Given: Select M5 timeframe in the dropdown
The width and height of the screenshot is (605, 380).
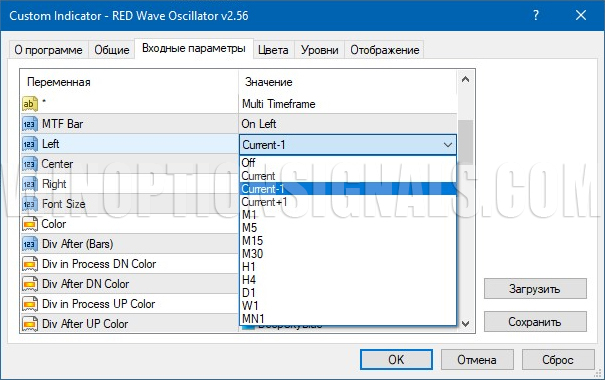Looking at the screenshot, I should [x=348, y=228].
